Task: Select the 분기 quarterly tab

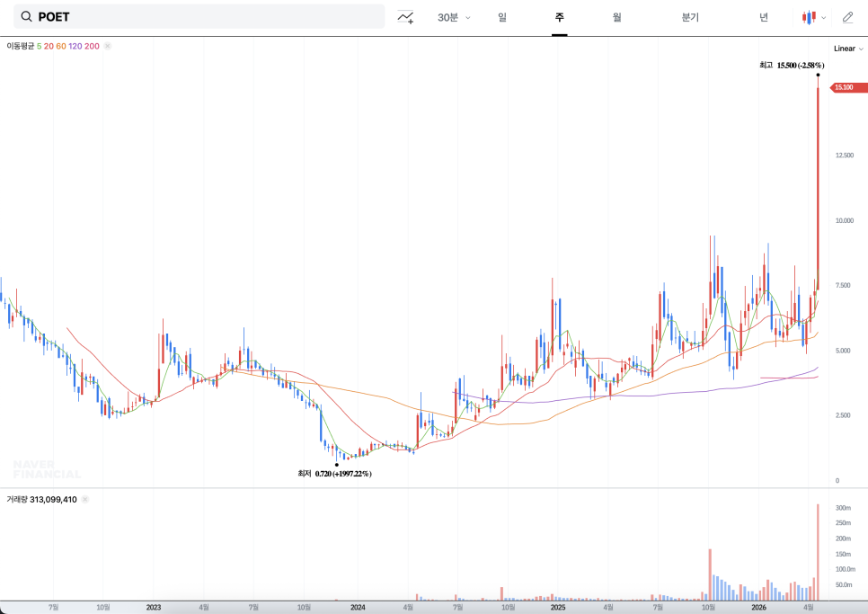Action: (690, 17)
